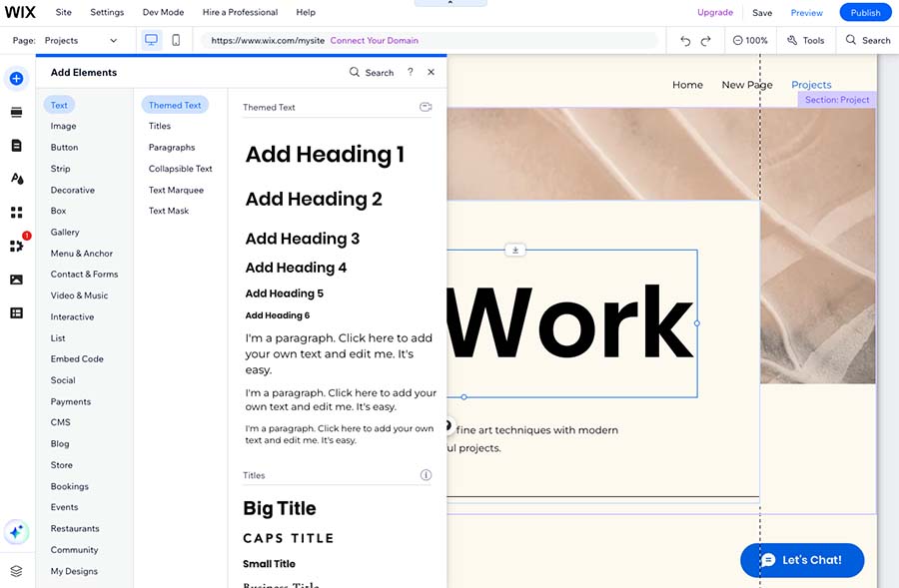This screenshot has height=588, width=899.
Task: Select the Button category
Action: coord(64,148)
